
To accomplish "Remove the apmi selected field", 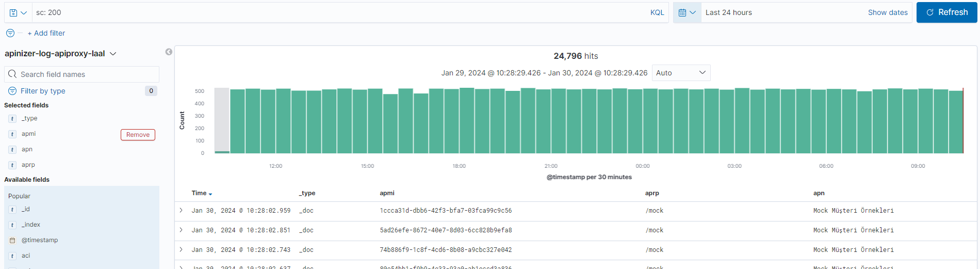I will [138, 135].
